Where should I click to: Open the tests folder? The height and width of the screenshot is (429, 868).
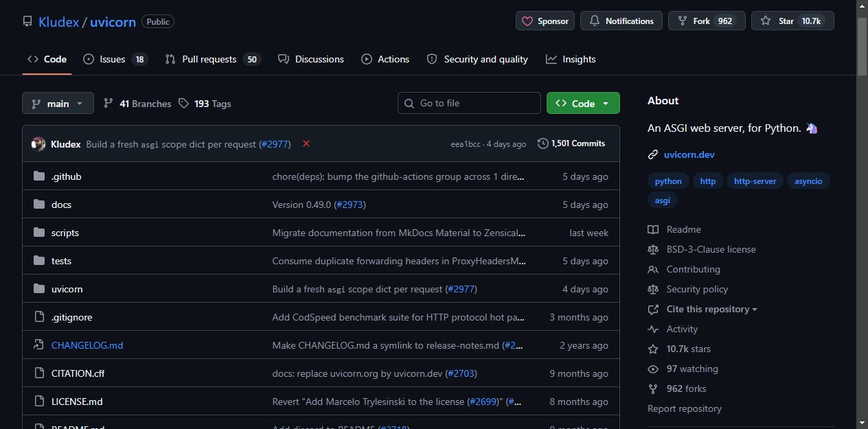pyautogui.click(x=61, y=261)
